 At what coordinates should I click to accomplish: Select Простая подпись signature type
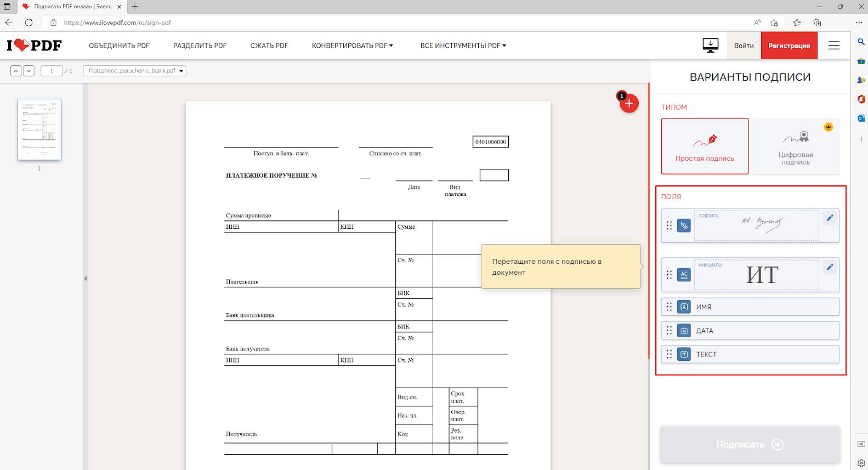[x=705, y=146]
